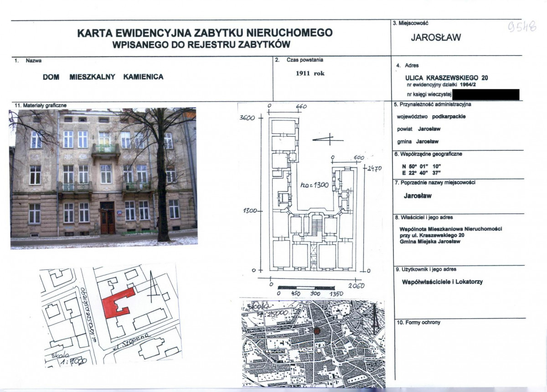
Task: Click the title 'KARTA EWIDENCYJNA ZABYTKU NIERUCHOMEGO'
Action: click(205, 33)
